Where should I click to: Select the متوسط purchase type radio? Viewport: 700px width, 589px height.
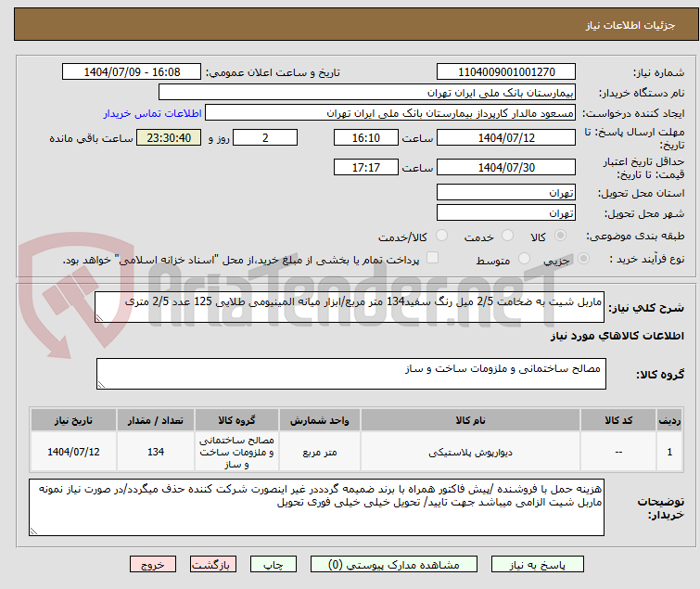(524, 259)
